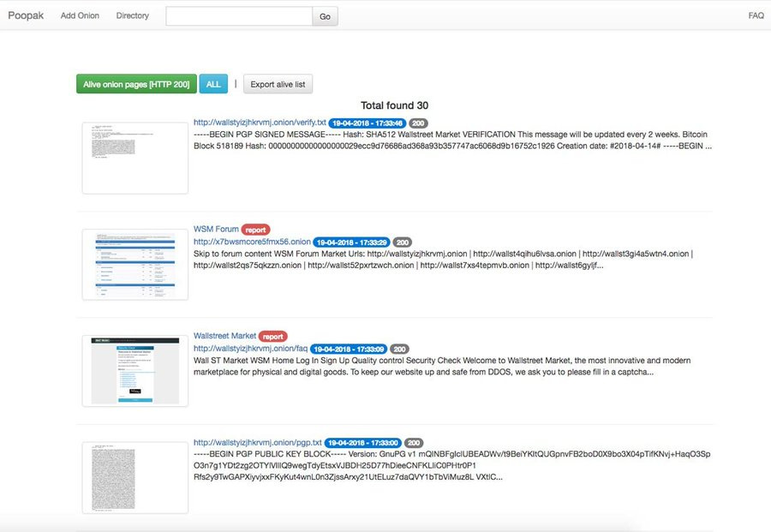
Task: Select the Skip to forum content description text
Action: pyautogui.click(x=443, y=260)
